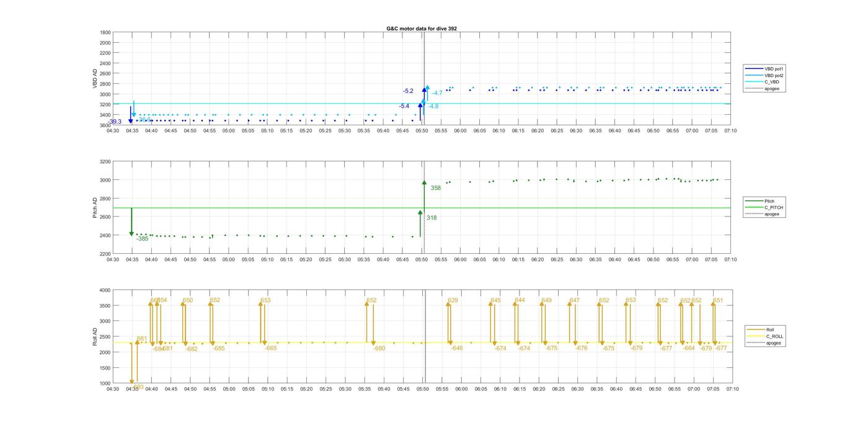Click the '661' roll move label
The image size is (868, 430).
[142, 339]
